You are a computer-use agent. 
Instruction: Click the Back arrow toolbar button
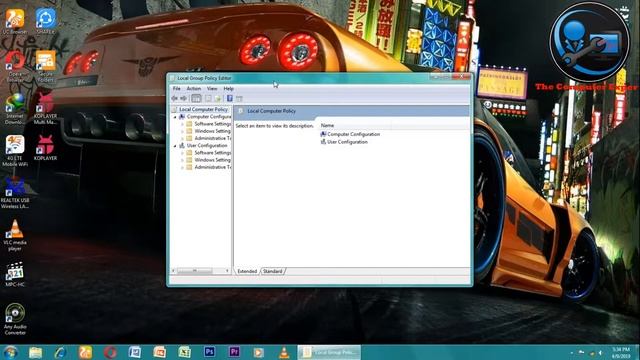[175, 98]
